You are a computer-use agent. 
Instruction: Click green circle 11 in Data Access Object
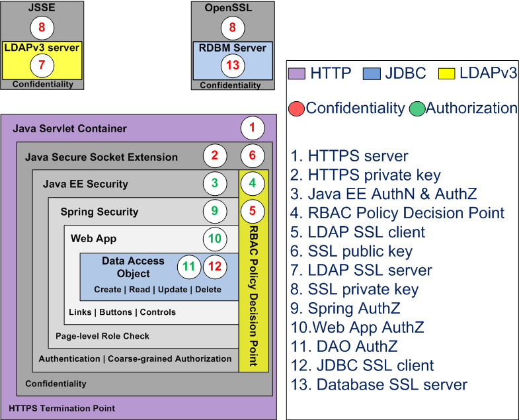189,266
